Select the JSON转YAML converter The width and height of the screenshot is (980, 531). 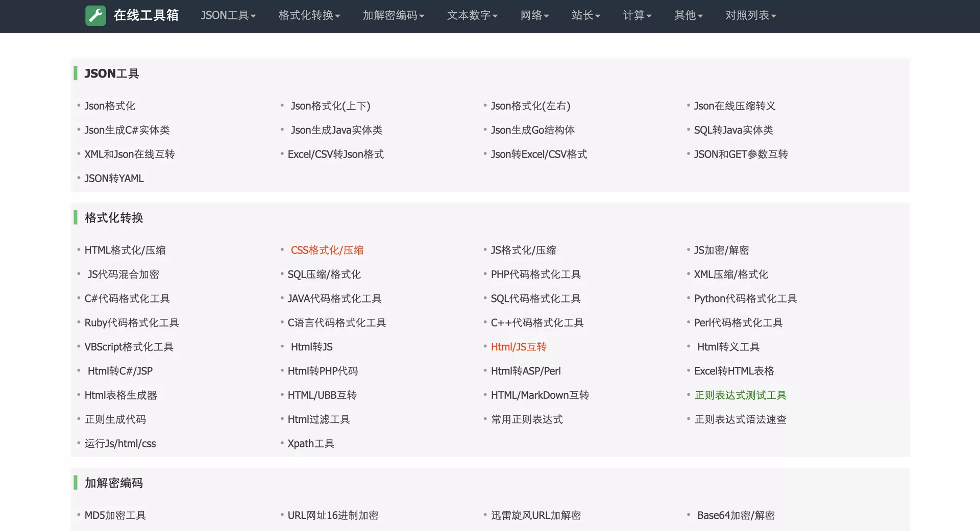point(113,178)
